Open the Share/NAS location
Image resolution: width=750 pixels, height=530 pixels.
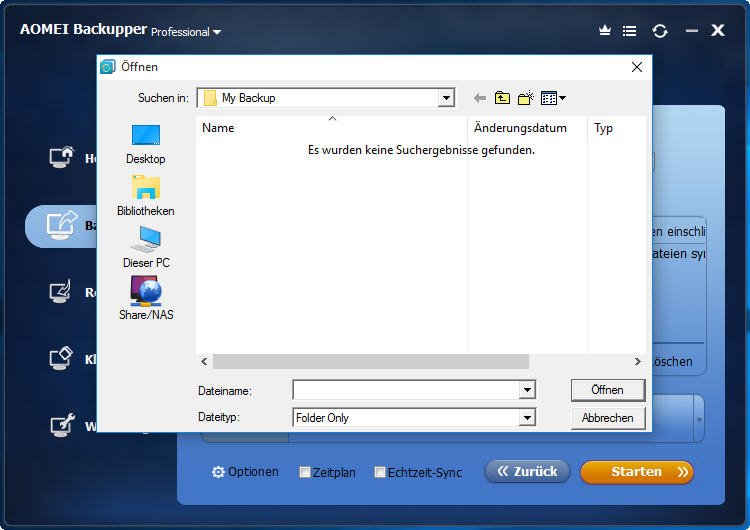pos(145,298)
